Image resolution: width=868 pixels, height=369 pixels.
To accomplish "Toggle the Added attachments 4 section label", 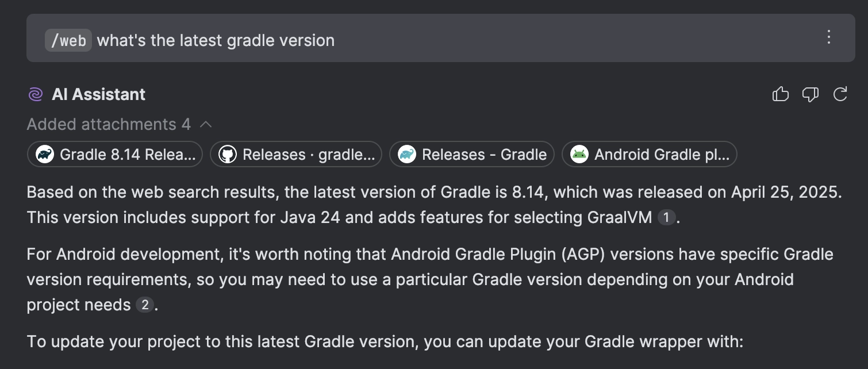I will [109, 124].
